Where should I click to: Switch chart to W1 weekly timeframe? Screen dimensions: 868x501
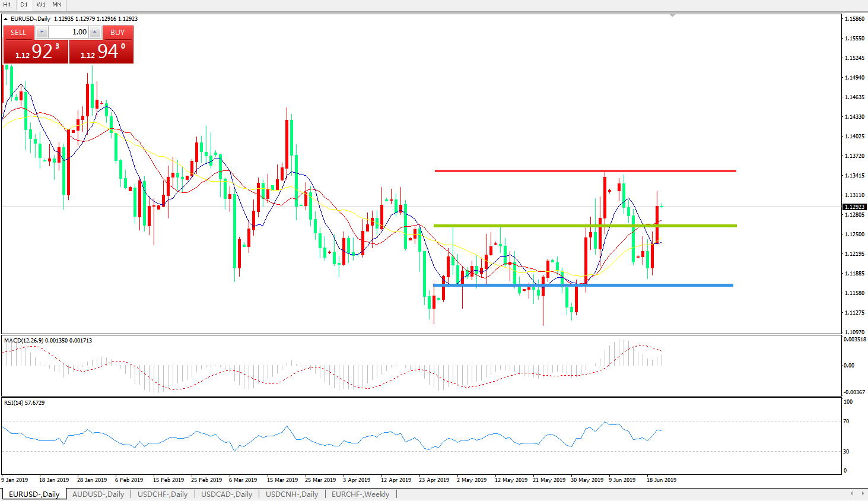click(x=41, y=5)
